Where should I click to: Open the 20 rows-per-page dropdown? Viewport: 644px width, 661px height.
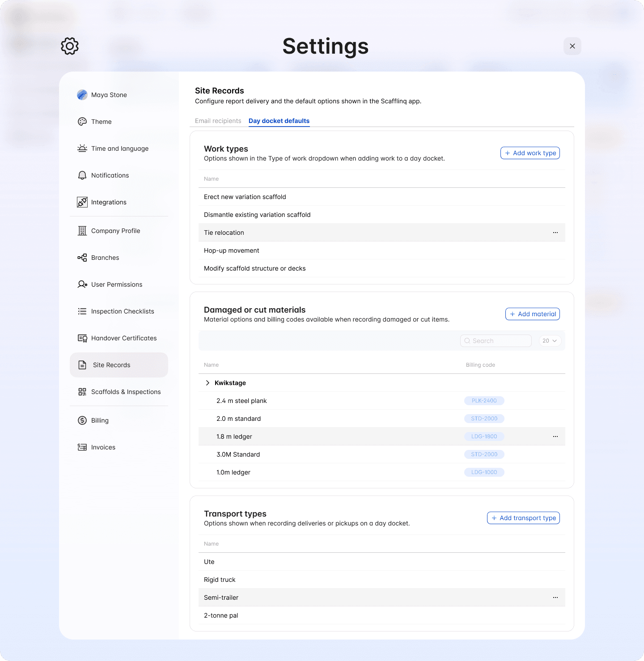click(550, 341)
